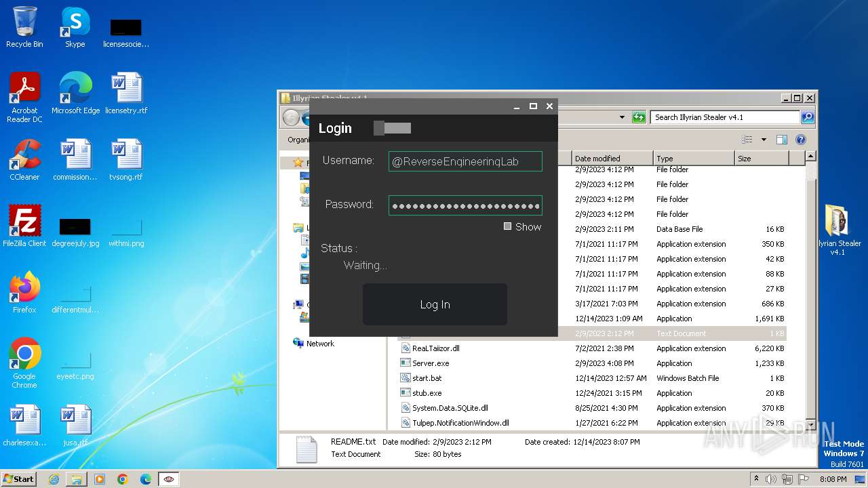Screen dimensions: 868x488
Task: Click the 1,691 KB size cell
Action: click(x=769, y=319)
